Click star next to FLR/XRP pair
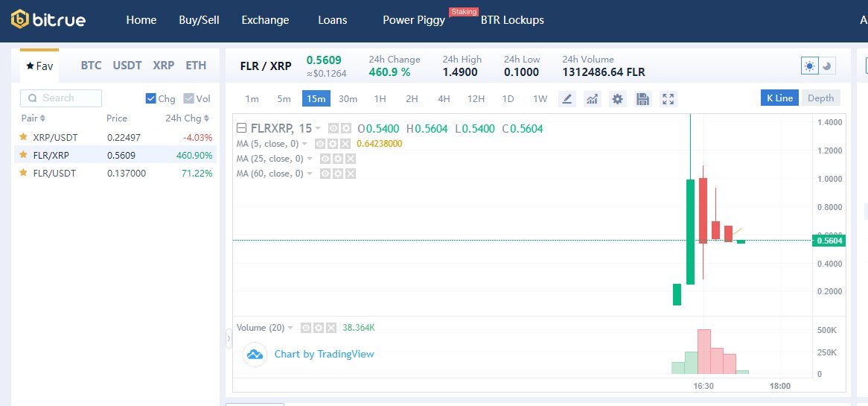 click(x=23, y=154)
